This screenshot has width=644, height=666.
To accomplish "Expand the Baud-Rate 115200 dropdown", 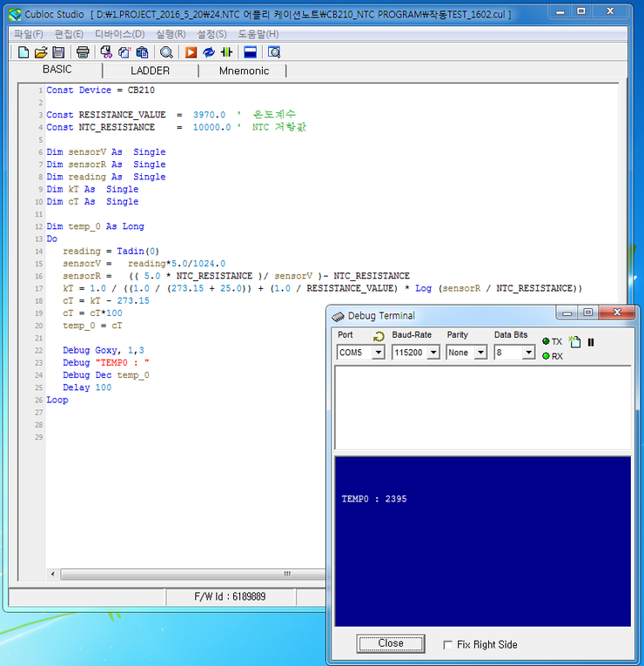I will pos(433,353).
